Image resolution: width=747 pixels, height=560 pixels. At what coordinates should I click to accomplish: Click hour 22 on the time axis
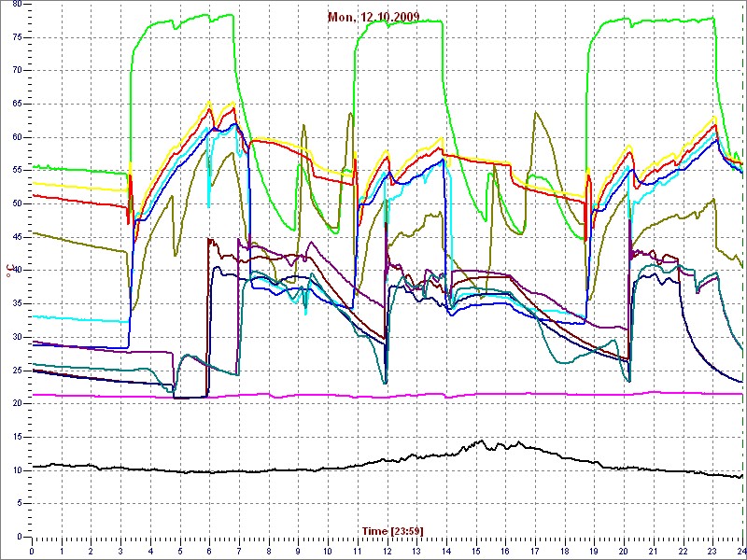(684, 552)
